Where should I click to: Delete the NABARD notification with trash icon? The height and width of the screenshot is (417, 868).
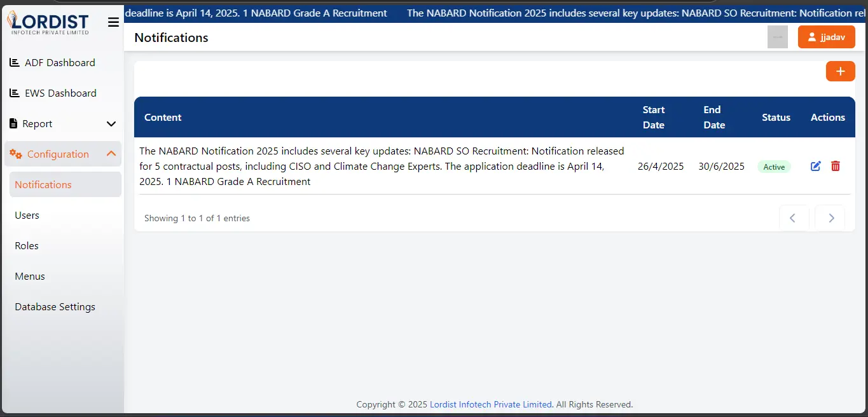tap(836, 167)
